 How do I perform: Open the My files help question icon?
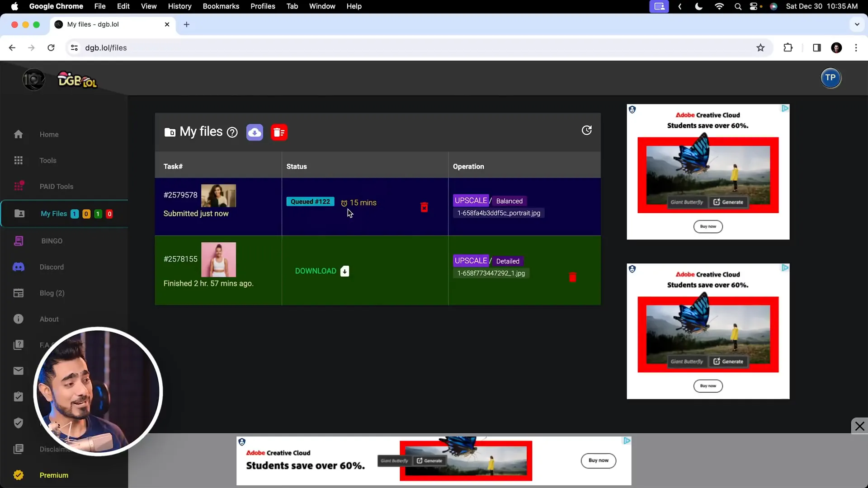click(x=232, y=132)
